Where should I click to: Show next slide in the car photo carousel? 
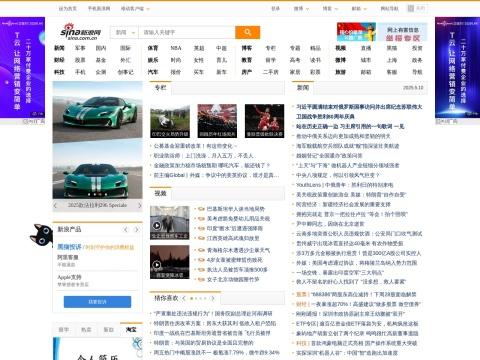[140, 205]
